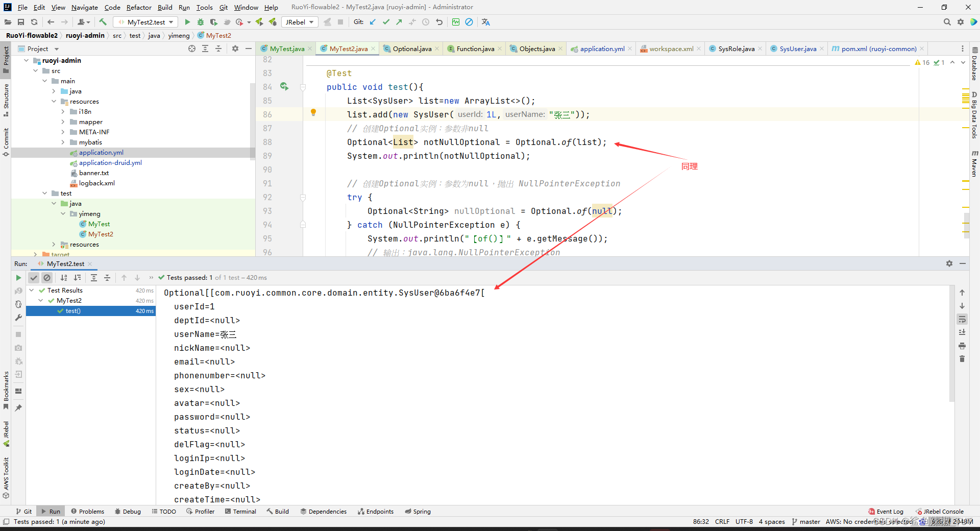Collapse the Test Results node
Viewport: 980px width, 531px height.
pyautogui.click(x=32, y=290)
